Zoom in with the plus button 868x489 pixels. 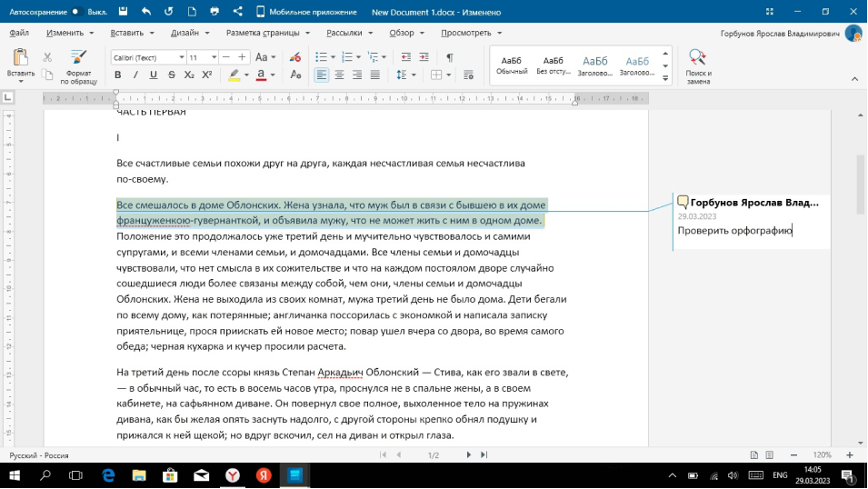tap(850, 454)
